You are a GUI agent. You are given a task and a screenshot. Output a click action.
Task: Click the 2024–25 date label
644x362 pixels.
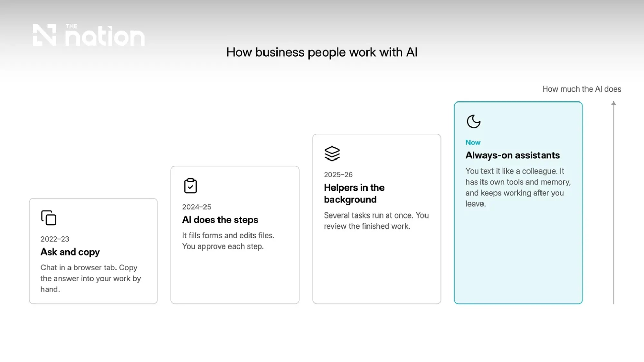coord(196,207)
